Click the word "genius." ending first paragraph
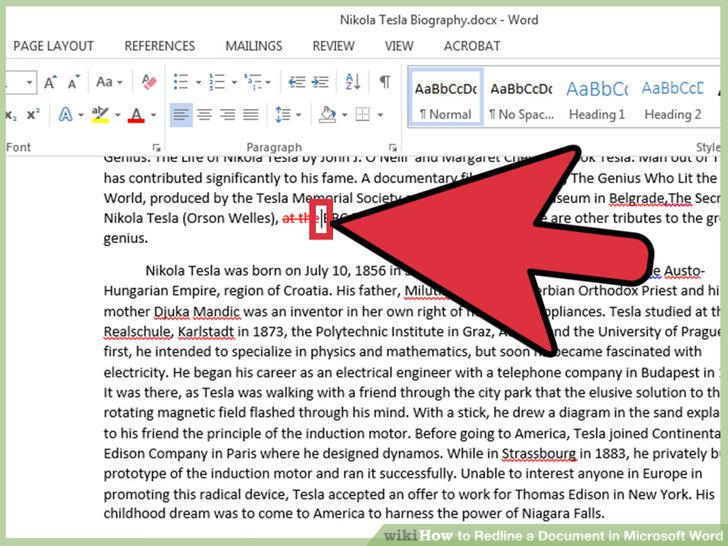 click(126, 238)
